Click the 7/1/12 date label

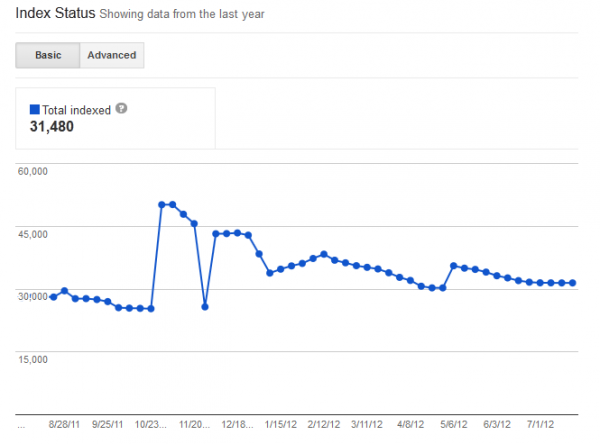pyautogui.click(x=542, y=424)
